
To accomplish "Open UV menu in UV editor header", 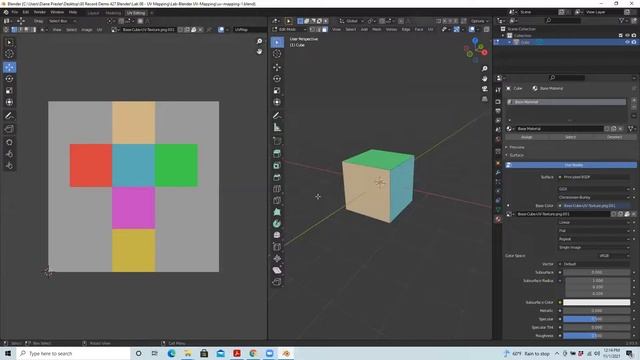I will [99, 29].
